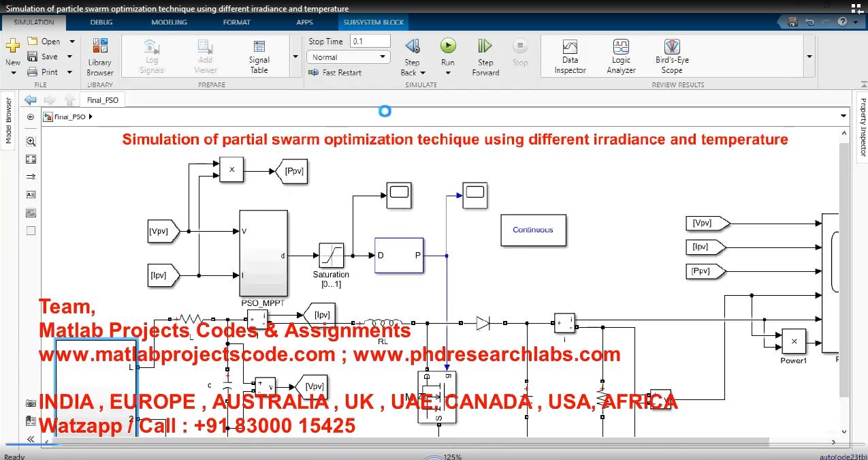Switch to the APPS tab

click(304, 22)
